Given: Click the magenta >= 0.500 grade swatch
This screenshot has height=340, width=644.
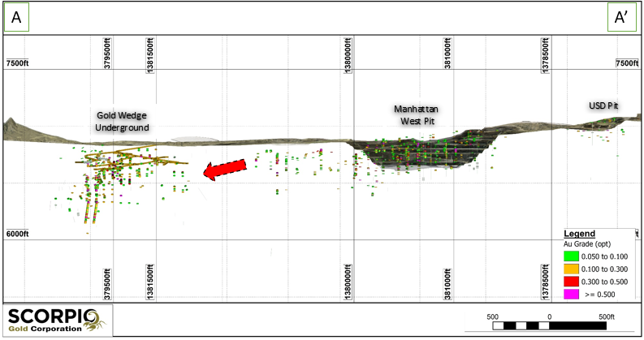Looking at the screenshot, I should coord(569,296).
